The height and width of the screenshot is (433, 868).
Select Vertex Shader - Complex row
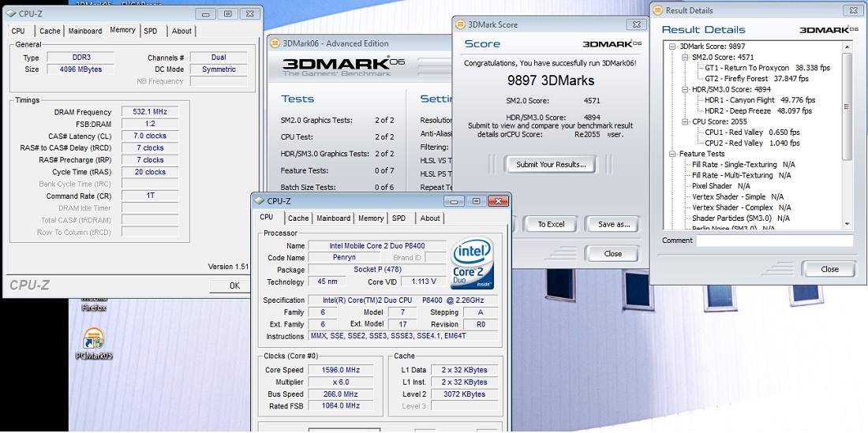741,207
